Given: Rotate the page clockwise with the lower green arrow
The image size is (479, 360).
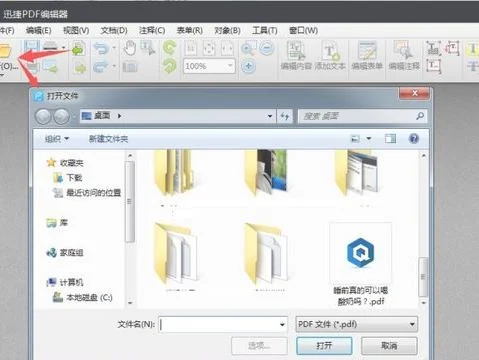Looking at the screenshot, I should (x=170, y=66).
